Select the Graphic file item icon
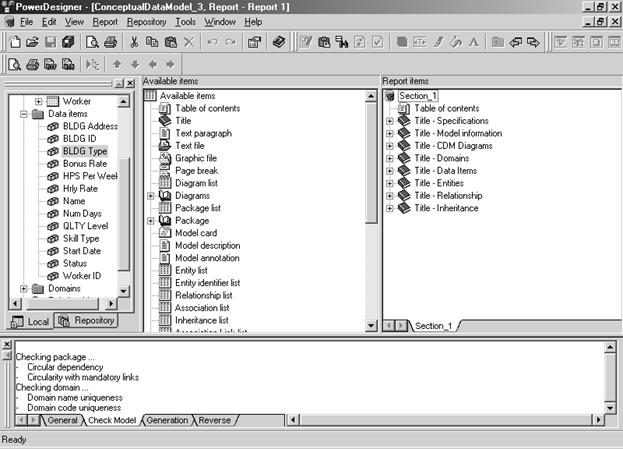The image size is (623, 449). coord(165,158)
